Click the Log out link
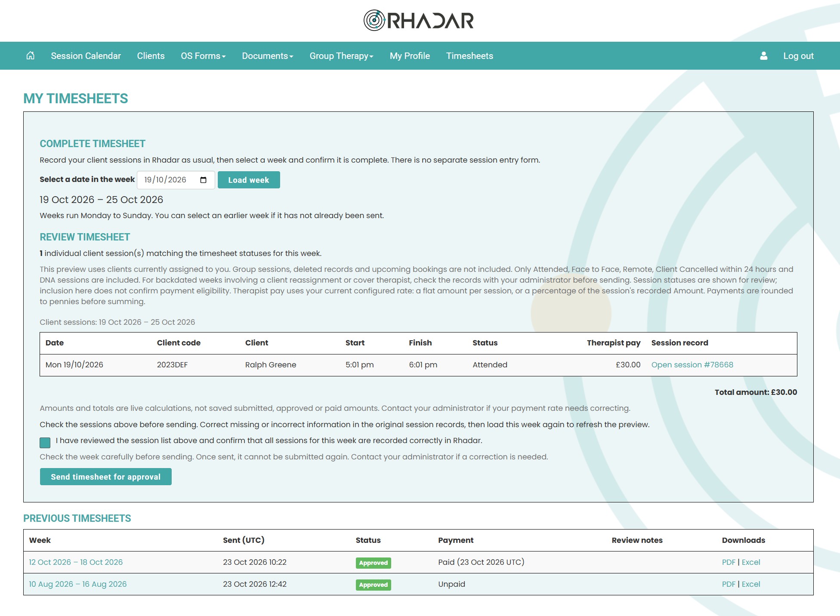840x616 pixels. (798, 56)
